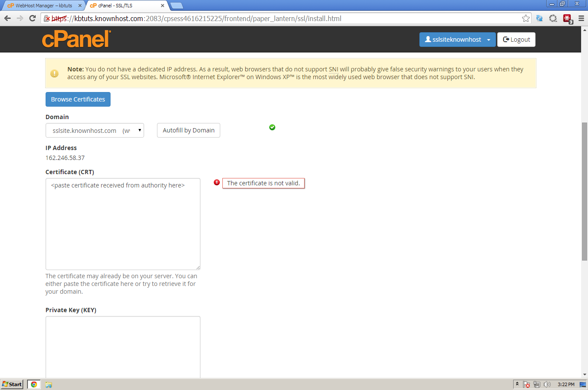Click the browser Back arrow
The height and width of the screenshot is (390, 588).
click(x=7, y=18)
